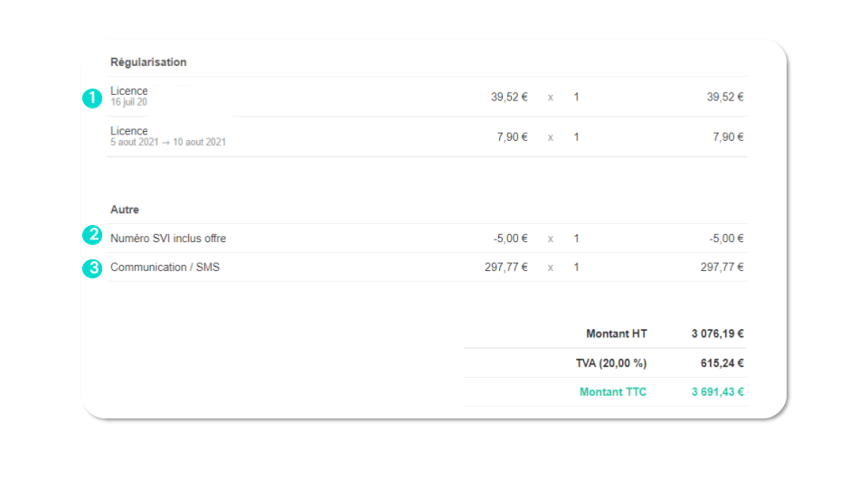This screenshot has width=868, height=488.
Task: Click the teal number 1 marker
Action: 91,98
